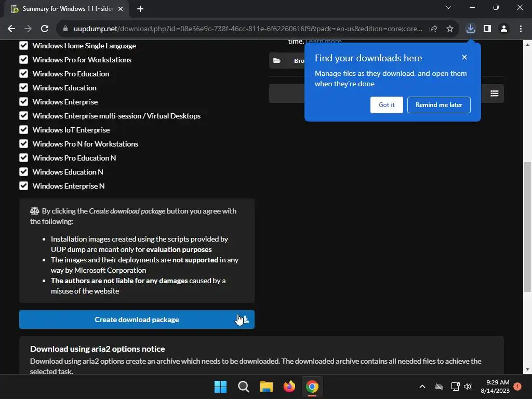Open the Chrome profile menu
The width and height of the screenshot is (532, 399).
(x=504, y=29)
